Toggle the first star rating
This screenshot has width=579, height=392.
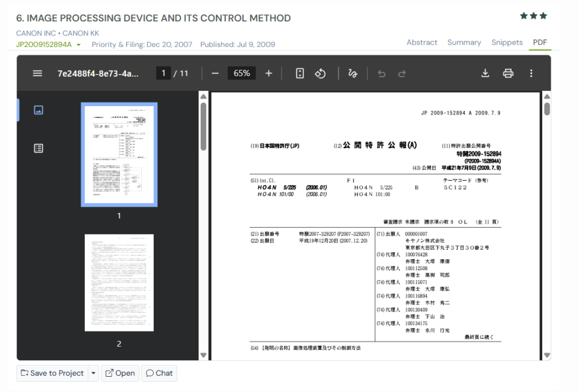coord(523,16)
